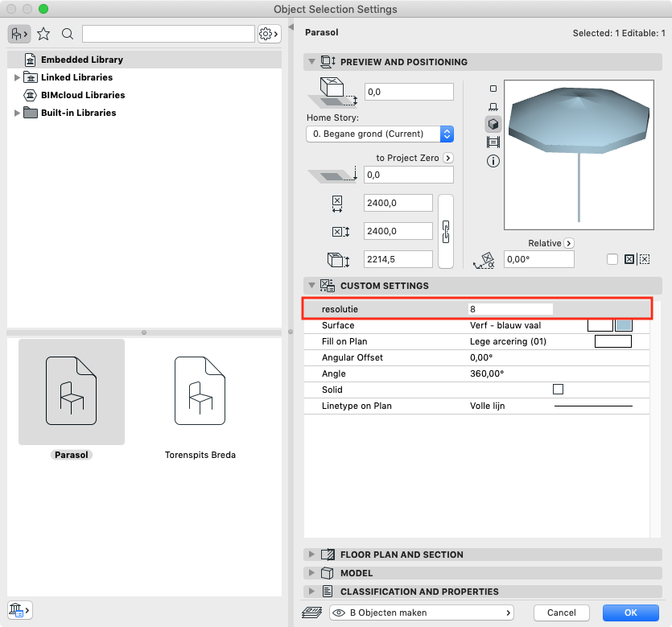Open library settings gear menu

coord(269,34)
